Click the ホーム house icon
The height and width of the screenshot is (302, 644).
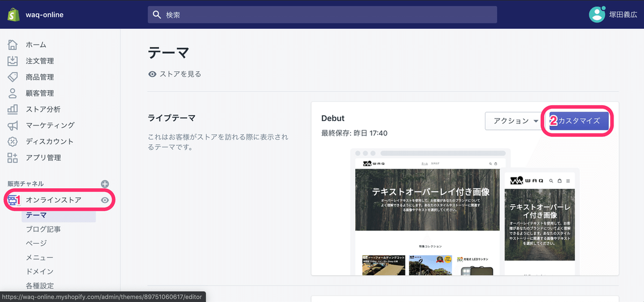coord(13,45)
